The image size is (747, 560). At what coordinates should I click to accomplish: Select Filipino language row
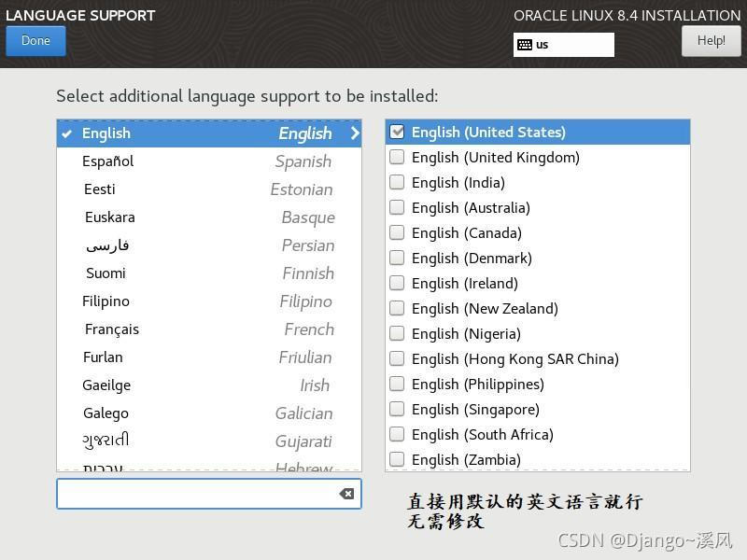tap(208, 301)
